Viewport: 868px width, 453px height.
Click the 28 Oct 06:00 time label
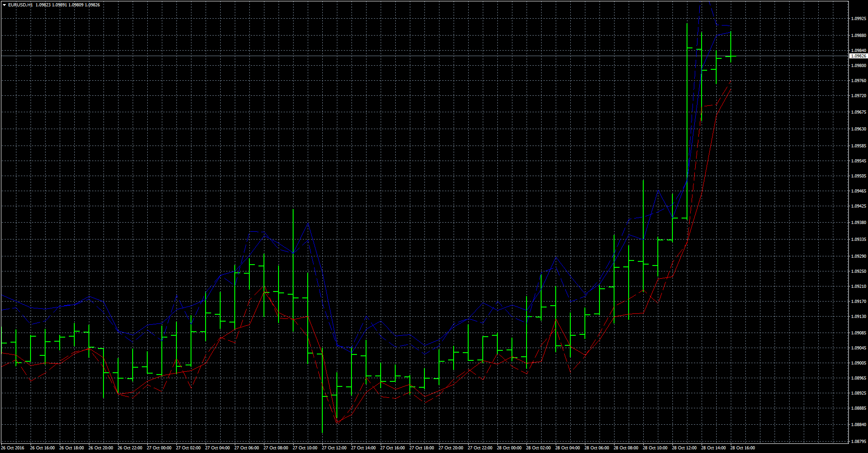[x=597, y=448]
